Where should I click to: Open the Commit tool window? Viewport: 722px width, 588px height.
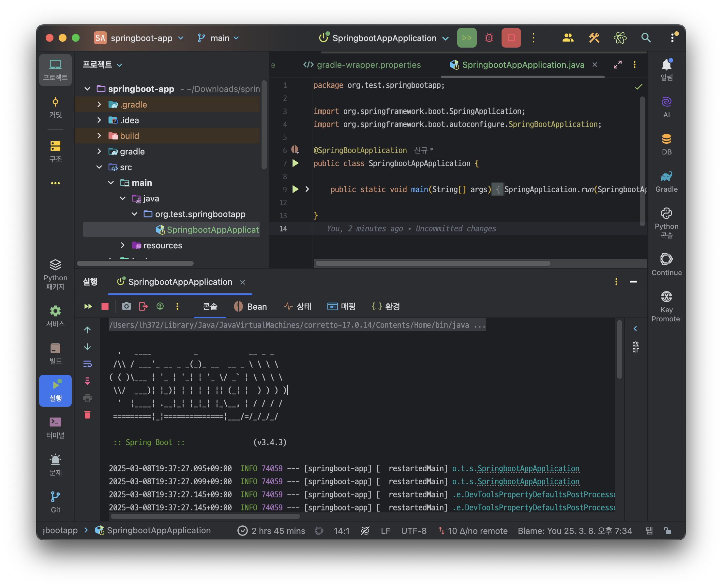[x=55, y=107]
